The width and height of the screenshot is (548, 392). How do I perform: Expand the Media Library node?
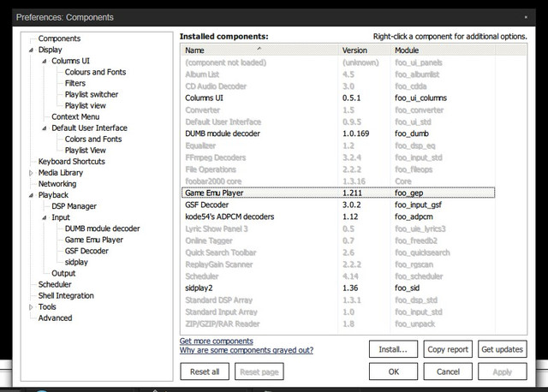coord(31,173)
